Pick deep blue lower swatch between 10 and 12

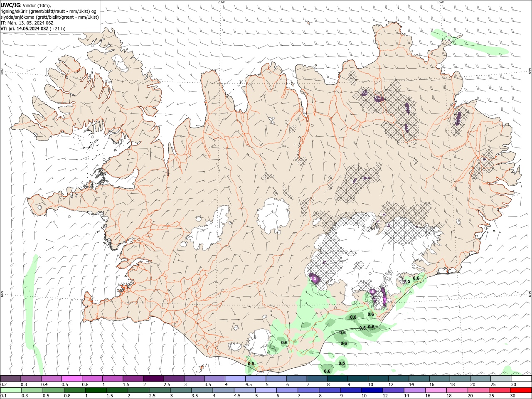[372, 390]
